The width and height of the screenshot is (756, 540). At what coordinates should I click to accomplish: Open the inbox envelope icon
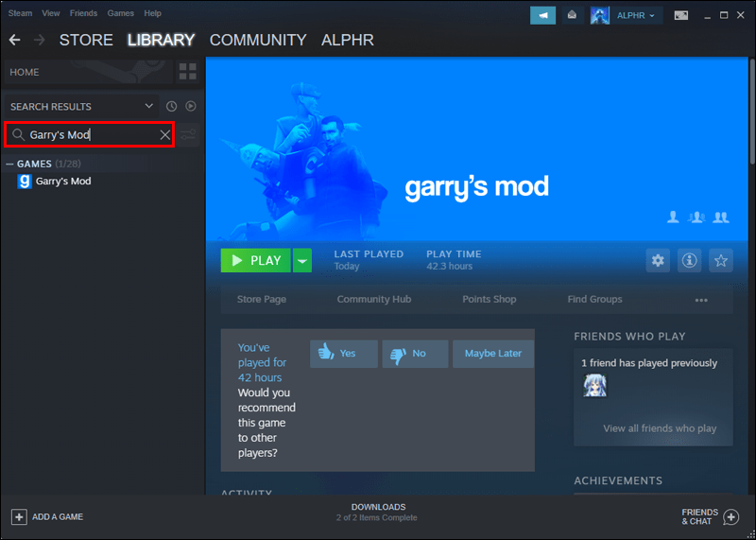(572, 15)
